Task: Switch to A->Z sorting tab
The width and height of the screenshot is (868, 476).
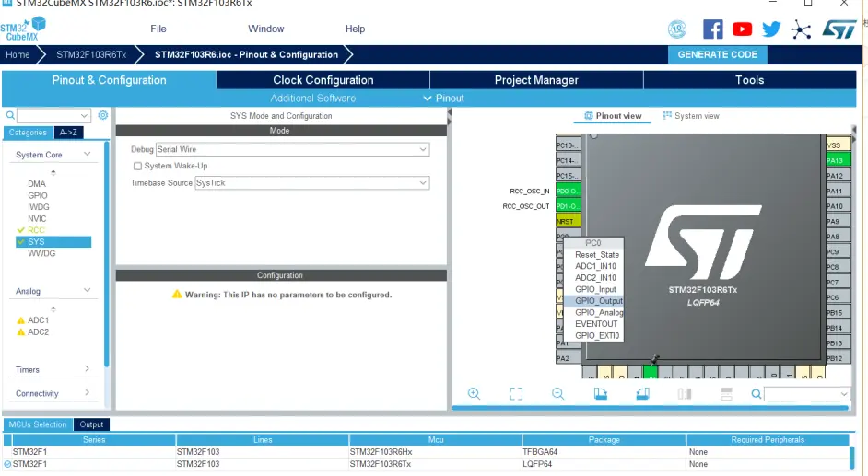Action: tap(68, 133)
